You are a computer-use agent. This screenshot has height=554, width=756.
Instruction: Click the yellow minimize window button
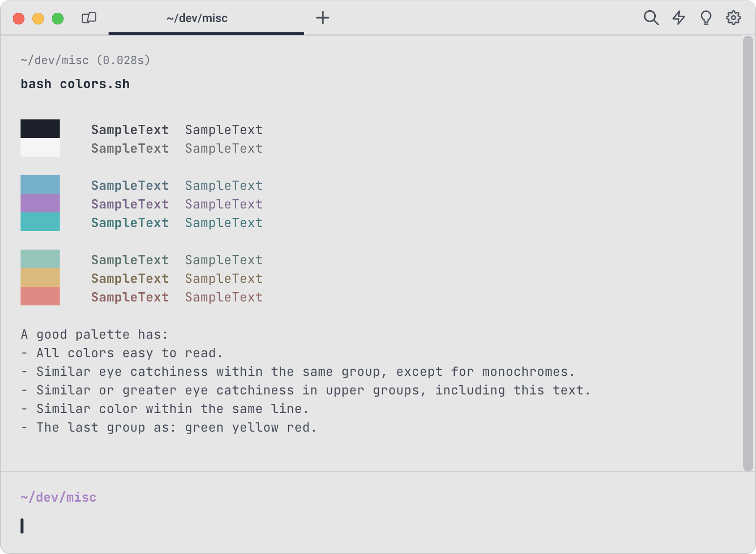tap(38, 19)
